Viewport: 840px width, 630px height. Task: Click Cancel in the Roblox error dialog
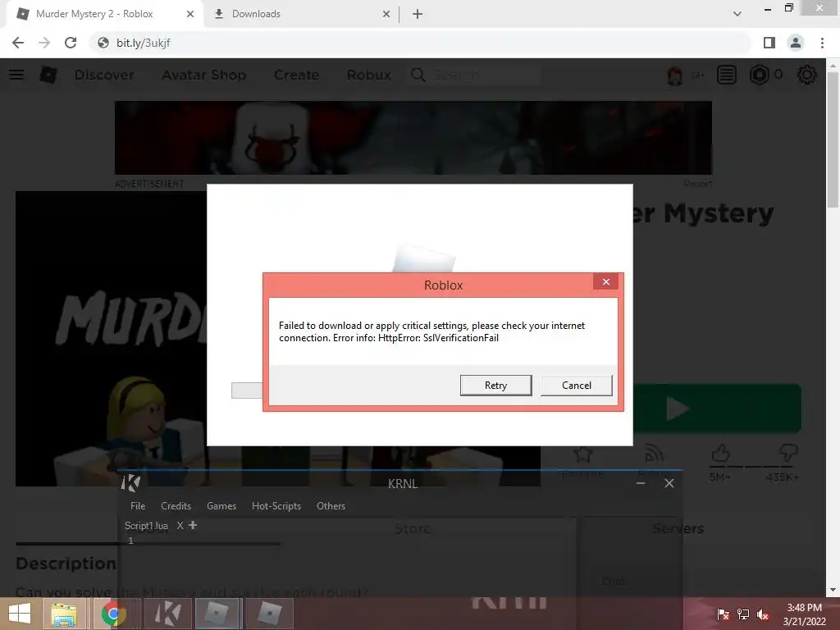577,386
